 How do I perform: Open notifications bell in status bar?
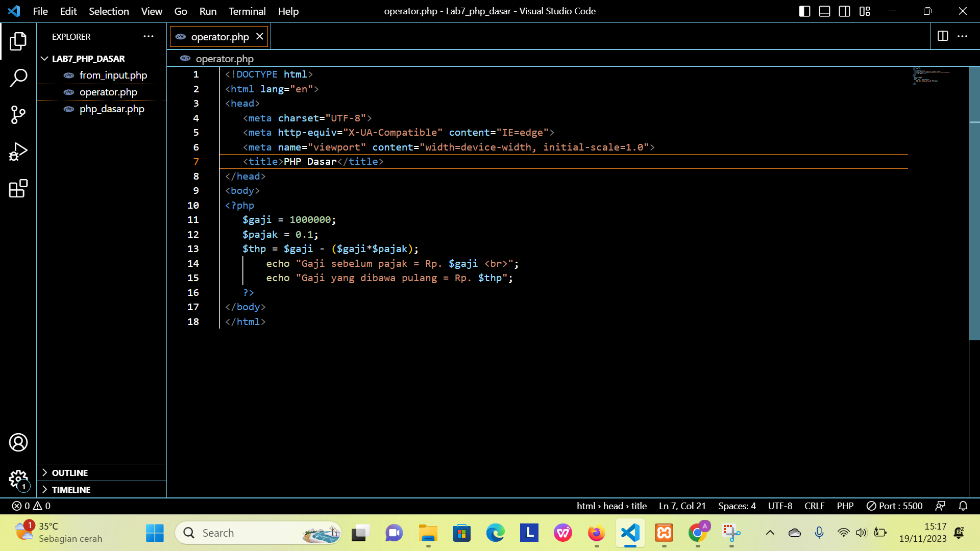pyautogui.click(x=963, y=506)
